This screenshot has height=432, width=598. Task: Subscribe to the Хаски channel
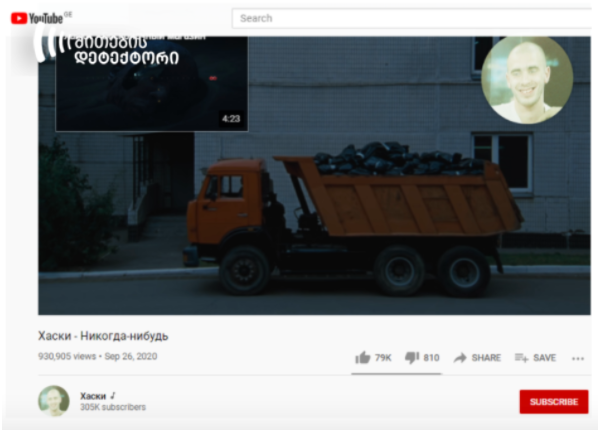(x=554, y=401)
